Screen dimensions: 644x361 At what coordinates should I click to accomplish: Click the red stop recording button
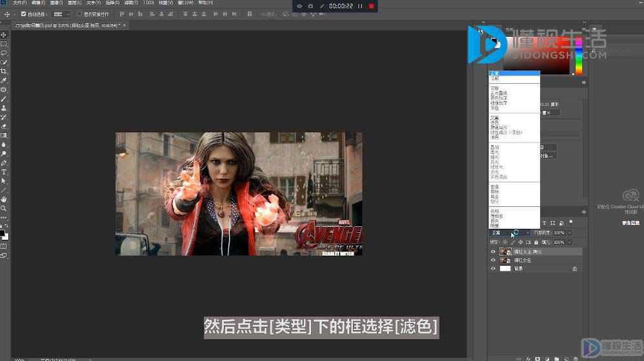[x=371, y=6]
